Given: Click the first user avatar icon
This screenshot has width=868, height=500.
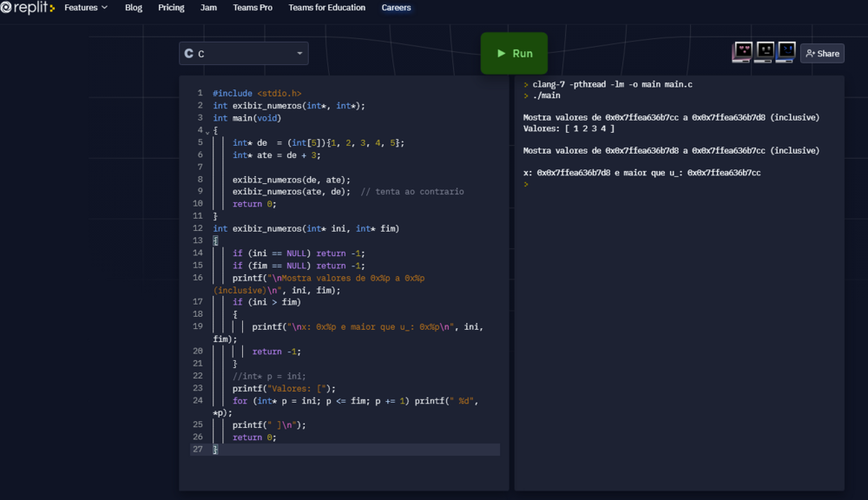Looking at the screenshot, I should pyautogui.click(x=743, y=52).
